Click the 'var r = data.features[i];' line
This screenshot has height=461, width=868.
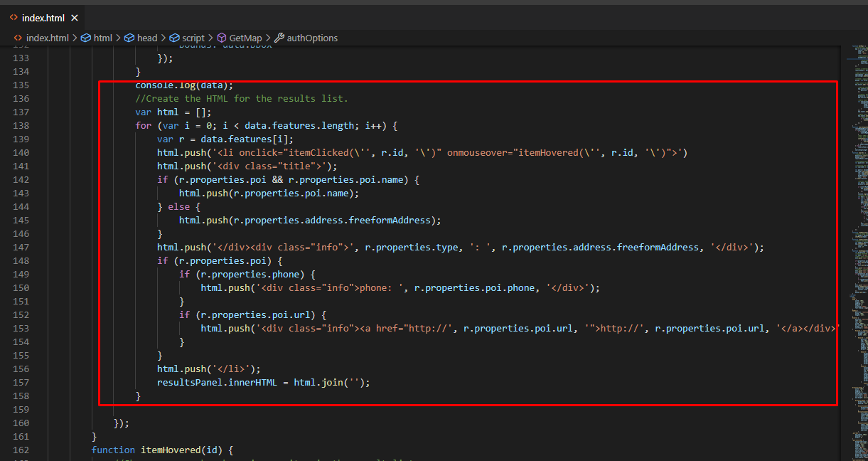click(225, 139)
